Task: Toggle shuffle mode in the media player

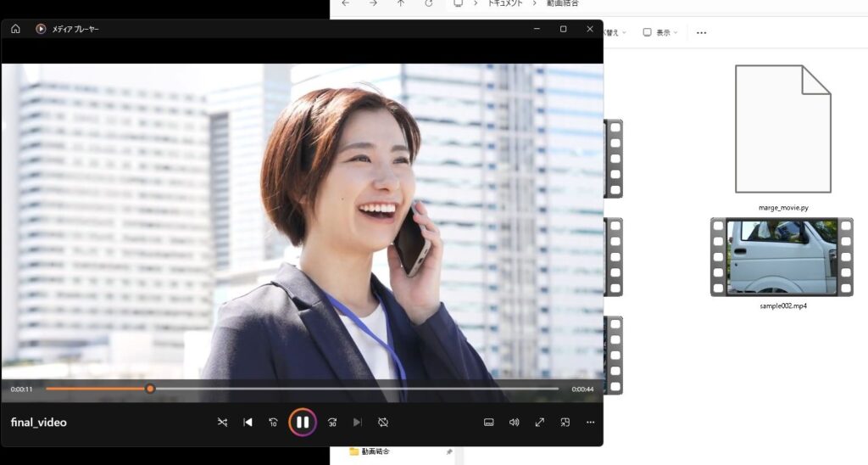Action: pyautogui.click(x=222, y=422)
